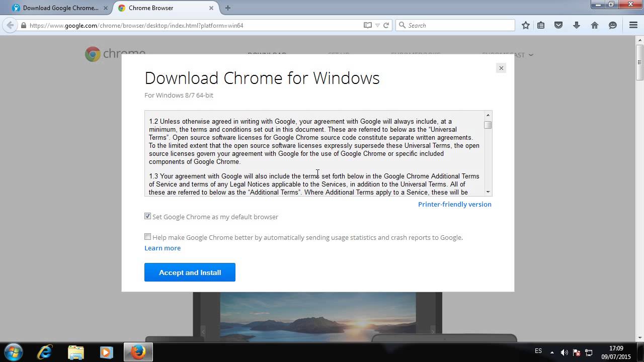Open the network connection tray icon
The height and width of the screenshot is (362, 644).
[589, 352]
